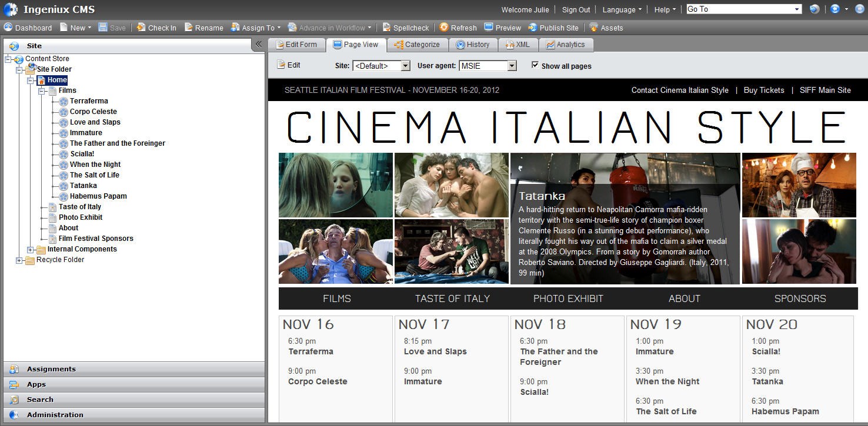Click the SIFF Main Site link
This screenshot has height=426, width=868.
tap(825, 90)
